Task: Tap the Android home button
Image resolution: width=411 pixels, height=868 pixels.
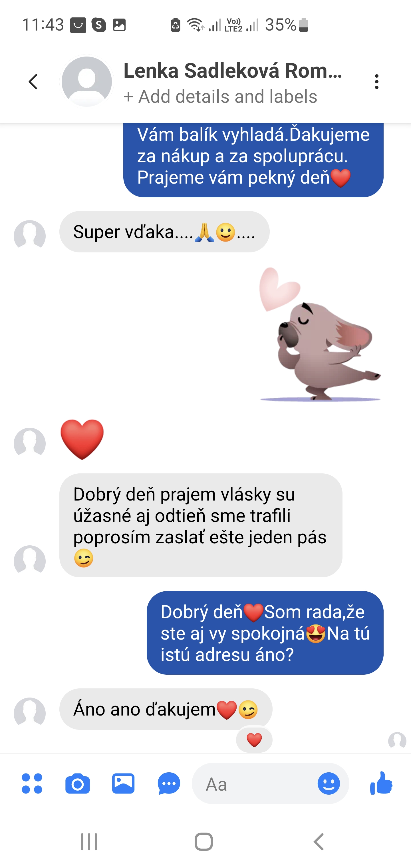Action: [204, 842]
